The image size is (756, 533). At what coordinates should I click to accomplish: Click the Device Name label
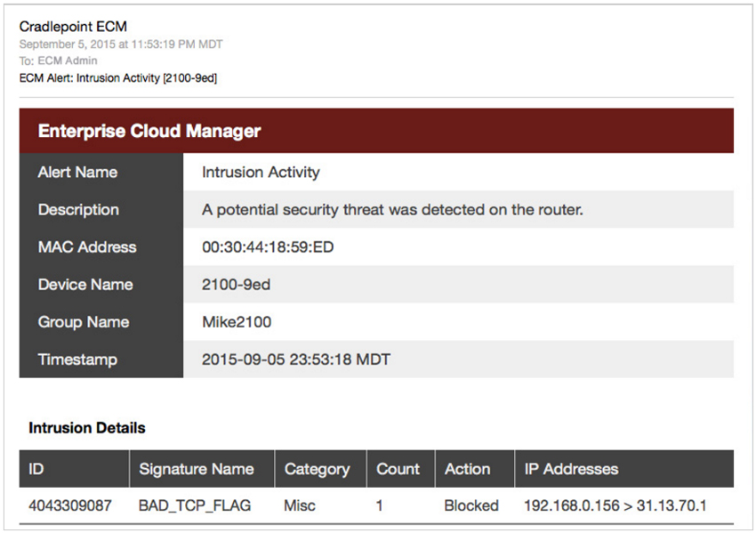click(85, 285)
